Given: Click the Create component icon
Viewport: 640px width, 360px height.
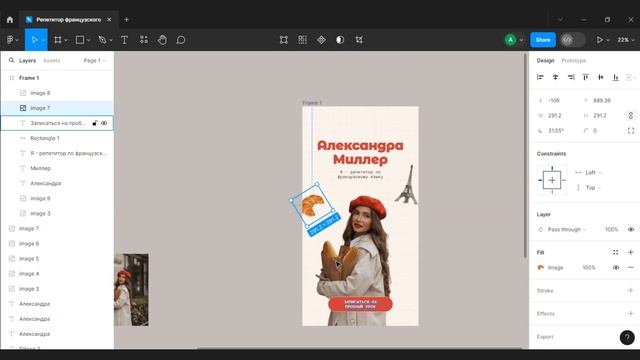Looking at the screenshot, I should [302, 40].
